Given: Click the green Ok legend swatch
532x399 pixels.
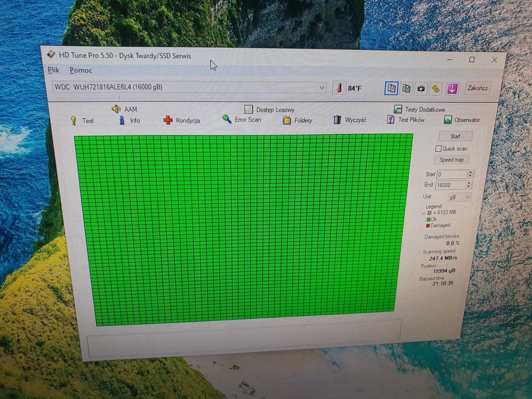Looking at the screenshot, I should tap(429, 219).
